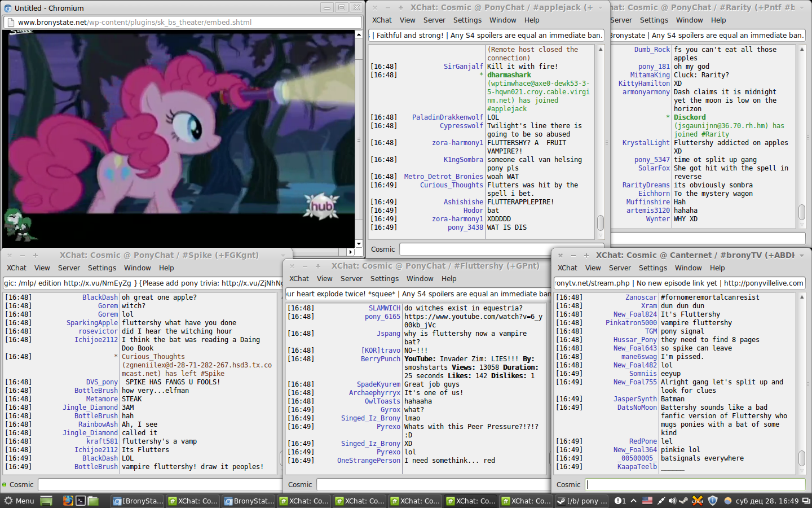Open Settings menu in the #Fluttershy window
This screenshot has width=812, height=508.
385,279
